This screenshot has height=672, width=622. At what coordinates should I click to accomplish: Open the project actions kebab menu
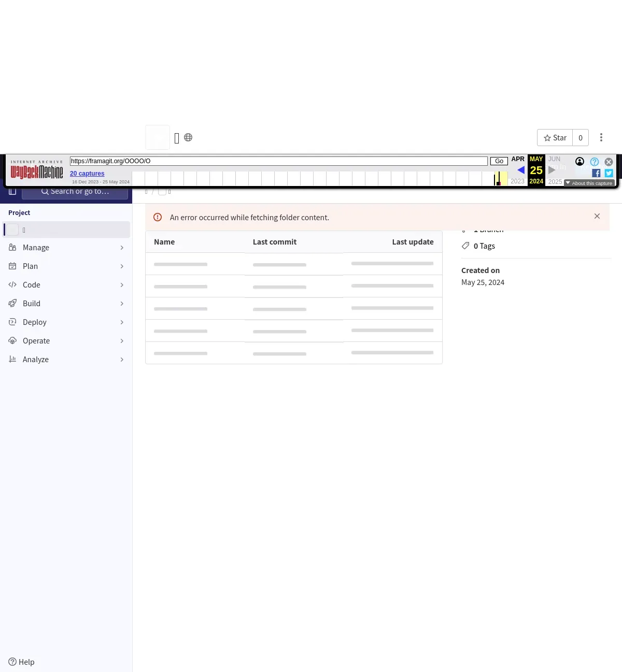pyautogui.click(x=601, y=137)
